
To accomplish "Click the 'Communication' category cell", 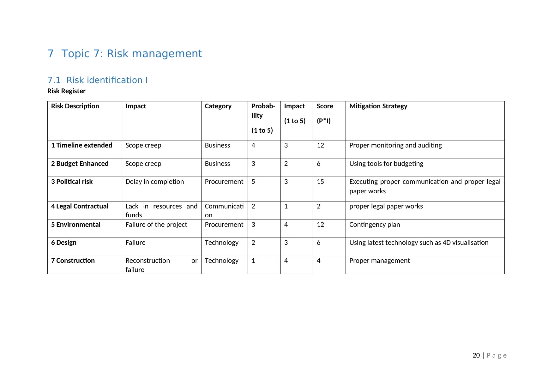I will 225,211.
